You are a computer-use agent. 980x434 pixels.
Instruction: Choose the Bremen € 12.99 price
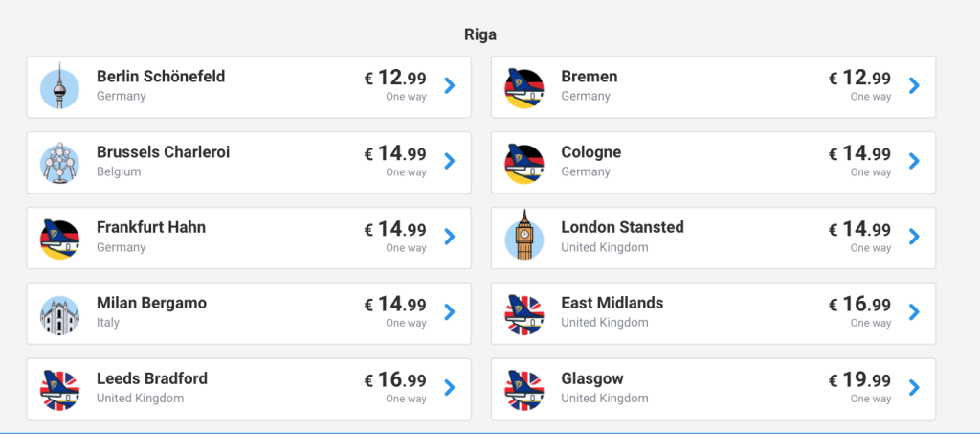(x=859, y=79)
